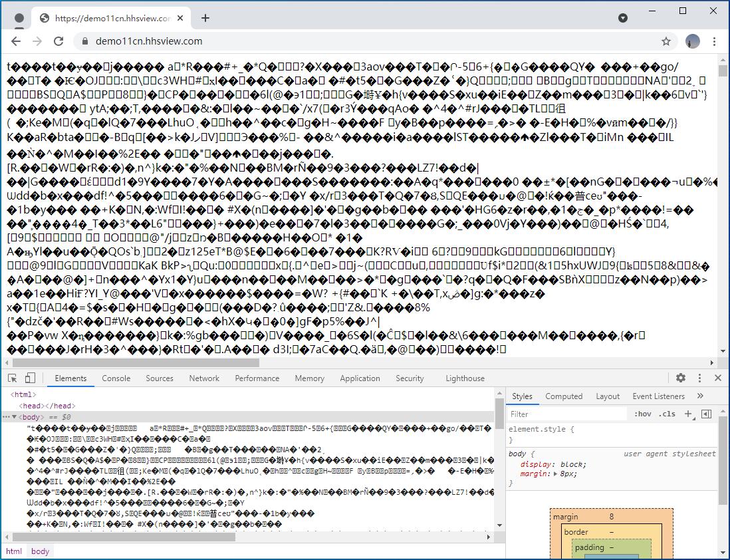The height and width of the screenshot is (560, 730).
Task: Open the element classes .cls editor
Action: pyautogui.click(x=668, y=413)
